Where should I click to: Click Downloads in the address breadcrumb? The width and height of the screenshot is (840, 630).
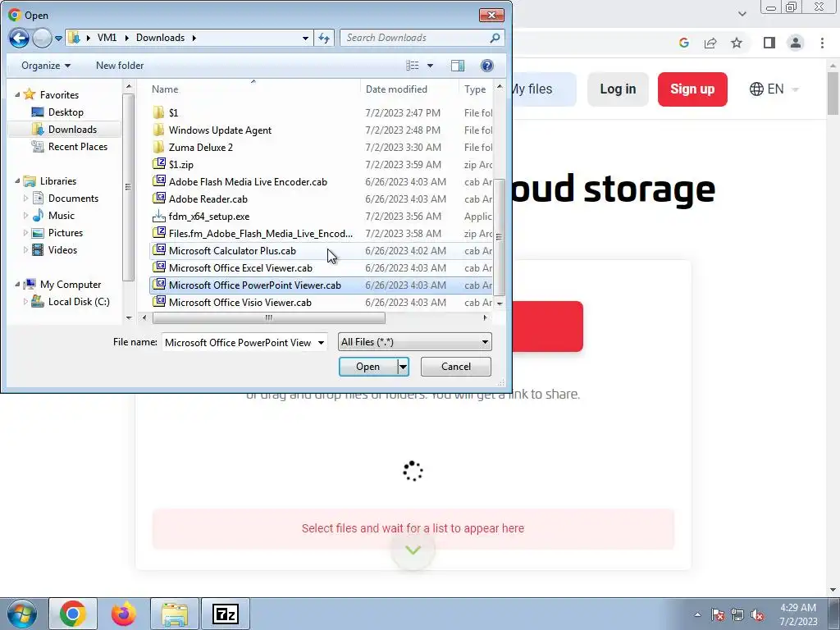click(160, 38)
